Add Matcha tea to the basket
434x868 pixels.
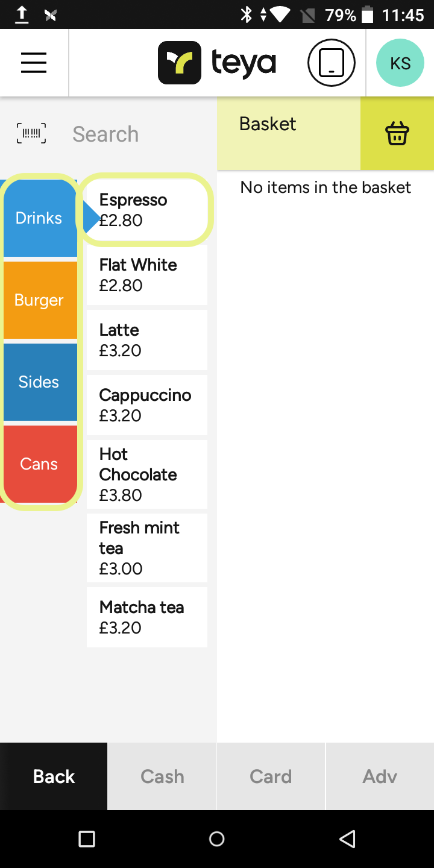pos(147,617)
